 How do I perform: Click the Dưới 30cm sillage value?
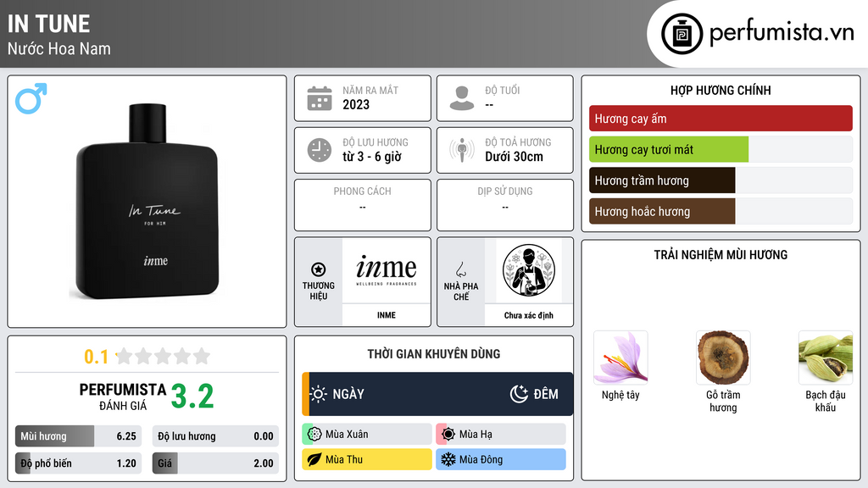coord(515,157)
